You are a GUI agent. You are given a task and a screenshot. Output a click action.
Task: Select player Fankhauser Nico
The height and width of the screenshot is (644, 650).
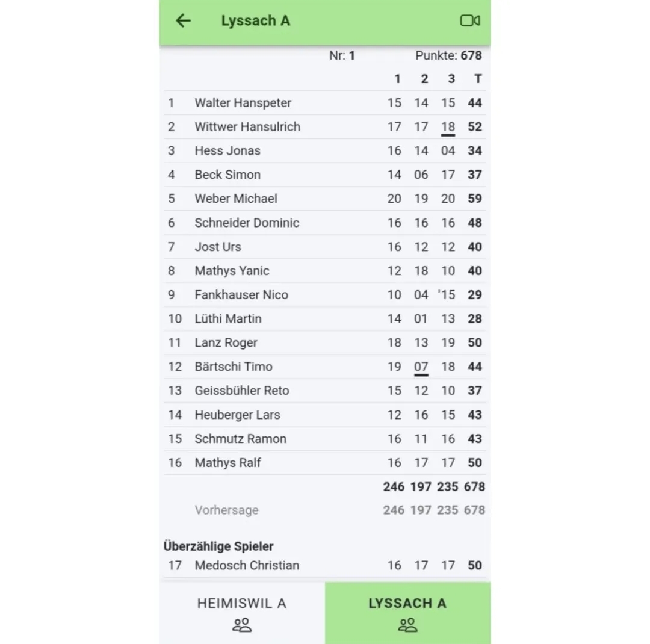[x=241, y=295]
